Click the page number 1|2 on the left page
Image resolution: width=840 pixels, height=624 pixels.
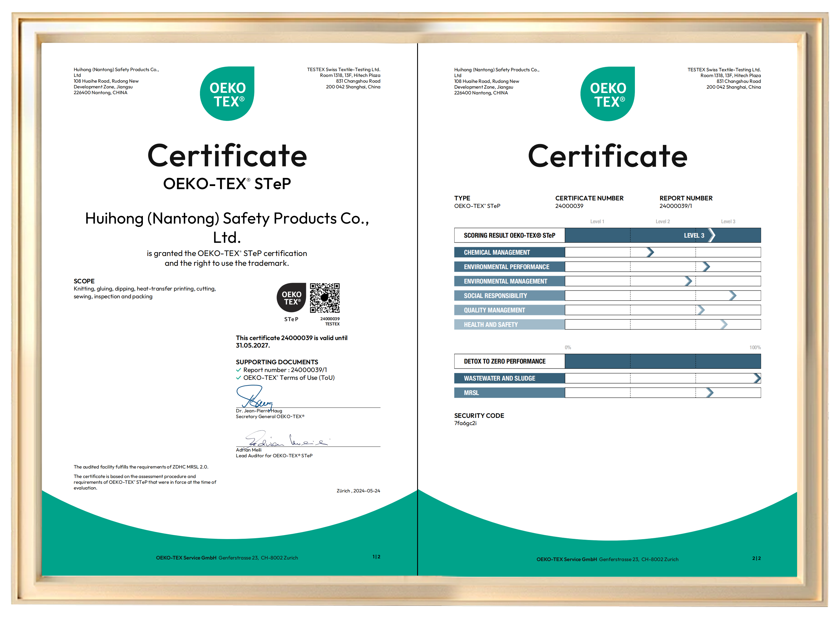(x=376, y=557)
